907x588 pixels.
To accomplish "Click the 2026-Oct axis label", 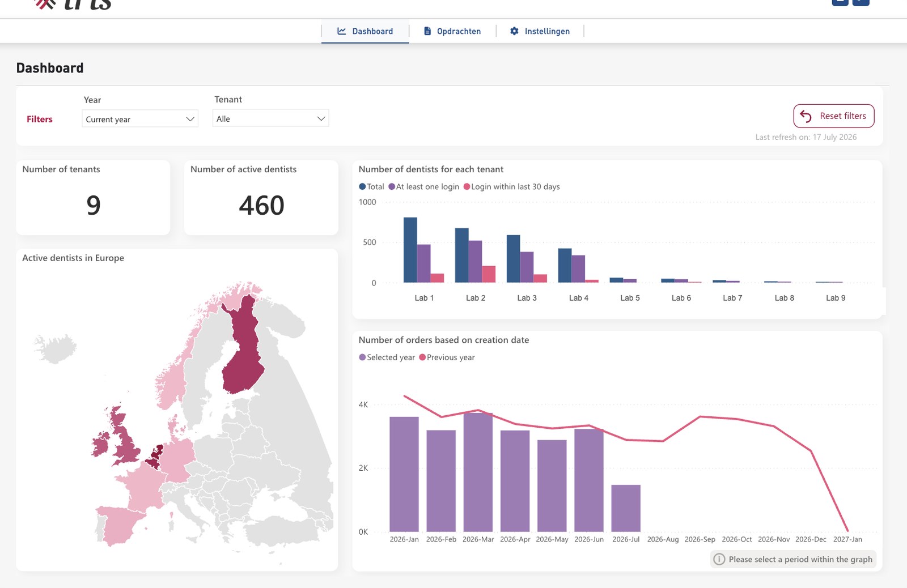I will click(737, 539).
